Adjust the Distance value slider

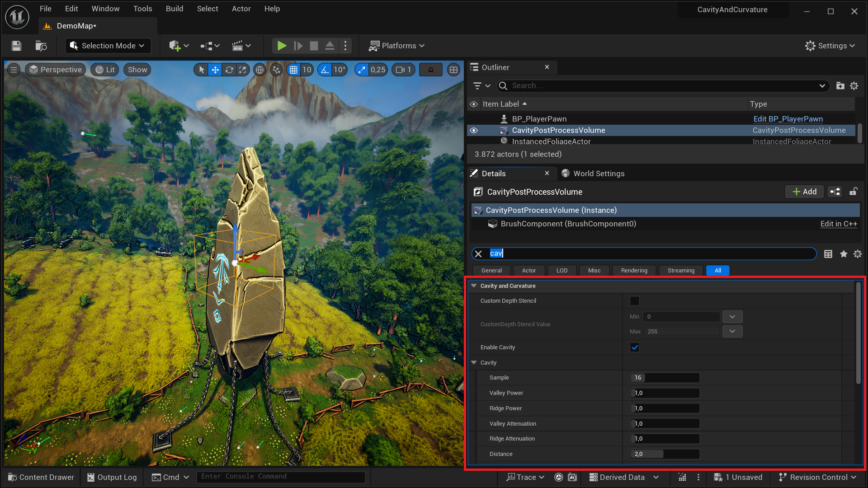(665, 454)
